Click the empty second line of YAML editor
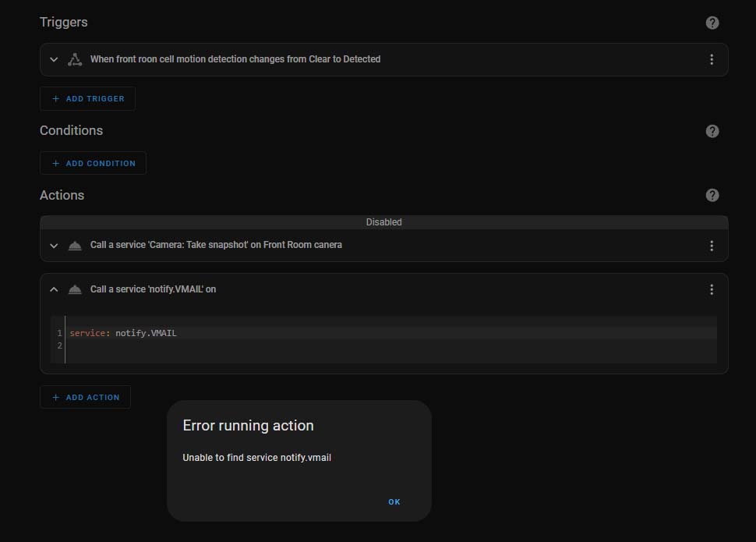Screen dimensions: 756x542 click(390, 345)
